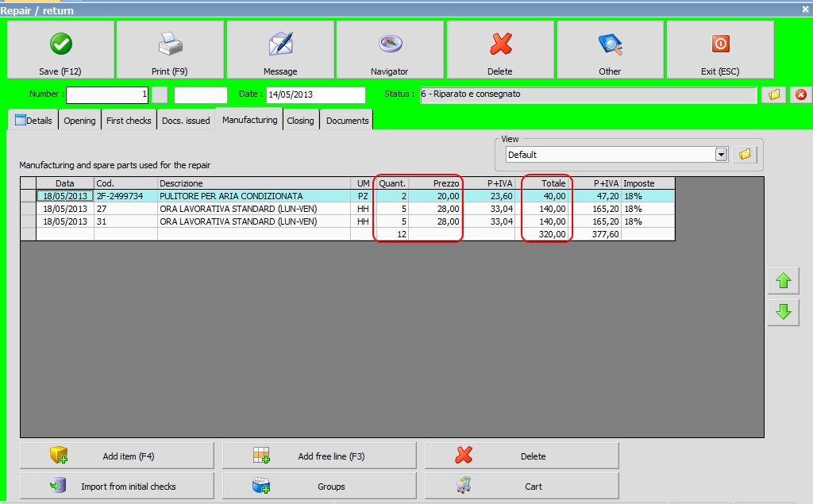The height and width of the screenshot is (504, 813).
Task: Click row selector of code 27 row
Action: point(28,209)
